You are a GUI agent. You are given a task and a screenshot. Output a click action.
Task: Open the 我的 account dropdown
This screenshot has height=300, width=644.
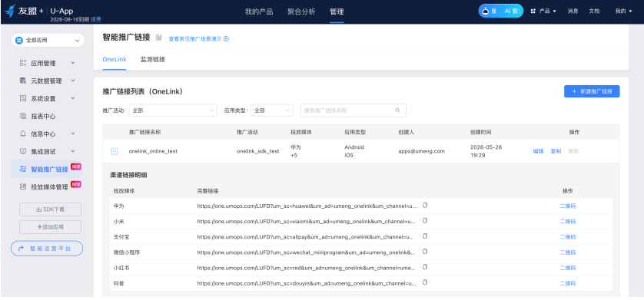click(x=623, y=11)
